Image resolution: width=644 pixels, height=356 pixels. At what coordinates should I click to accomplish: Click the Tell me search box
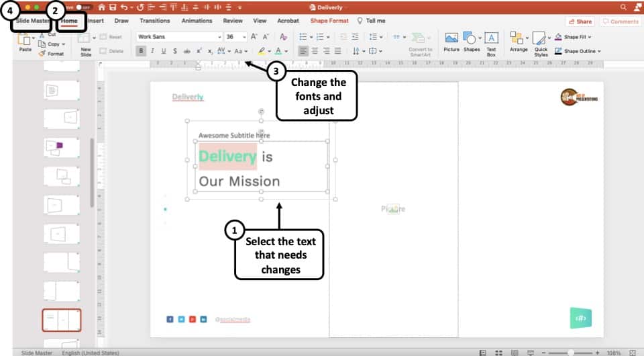coord(371,21)
